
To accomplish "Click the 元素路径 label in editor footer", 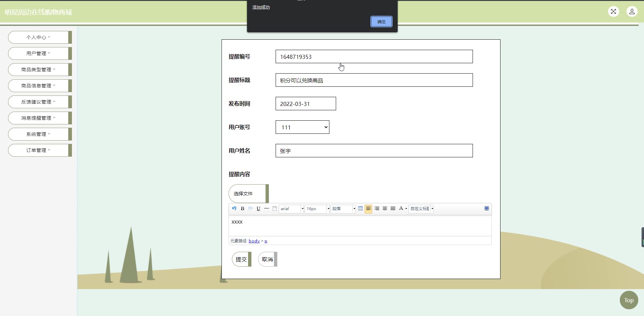I will click(239, 241).
